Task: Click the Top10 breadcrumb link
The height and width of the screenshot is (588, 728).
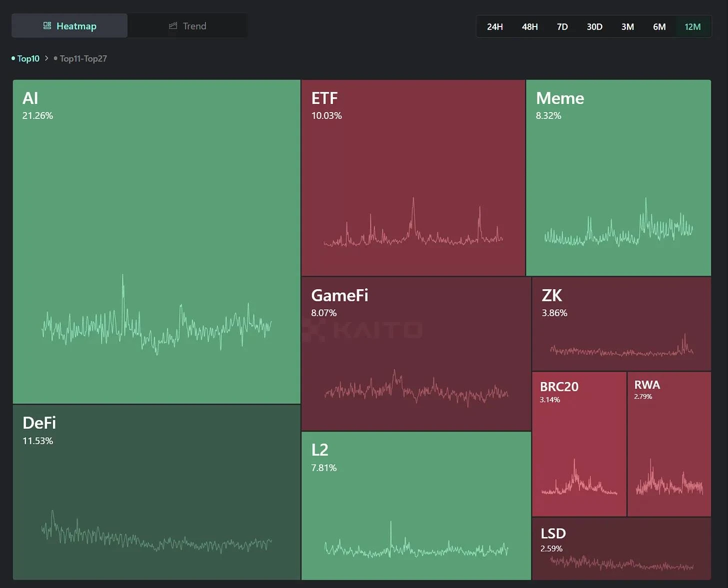Action: (28, 58)
